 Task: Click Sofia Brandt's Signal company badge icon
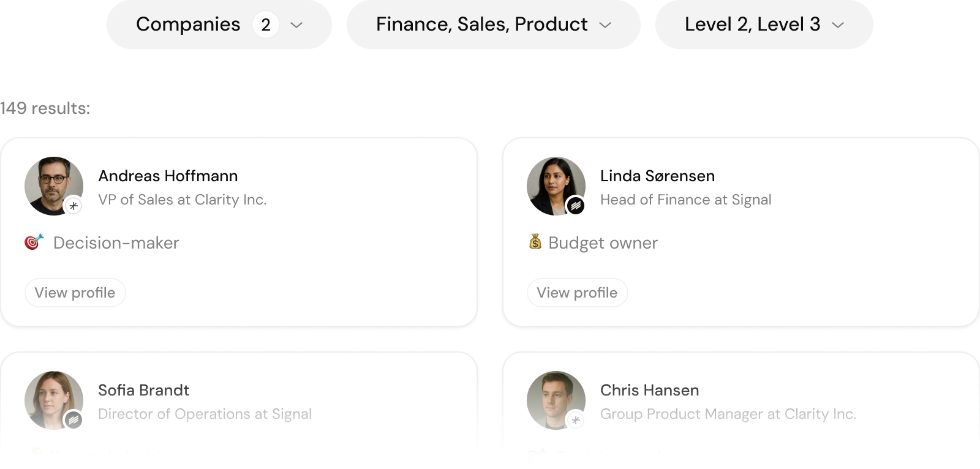pyautogui.click(x=73, y=420)
